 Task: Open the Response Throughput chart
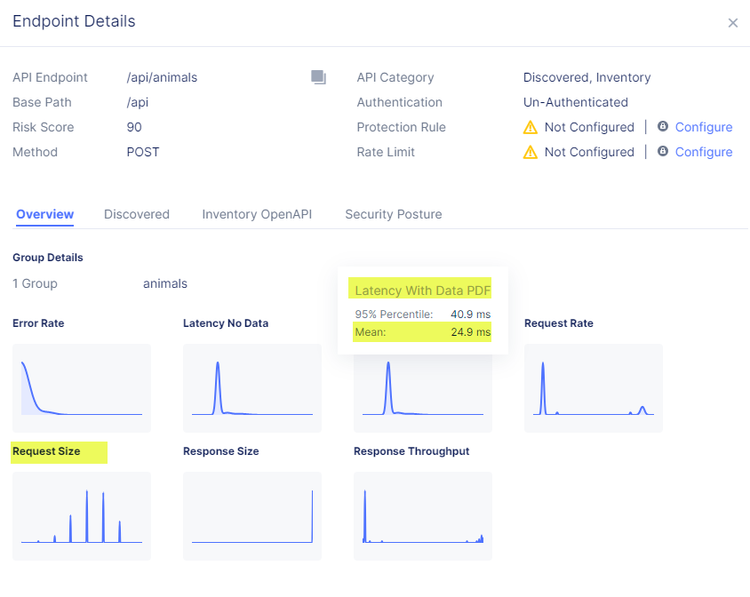point(423,515)
